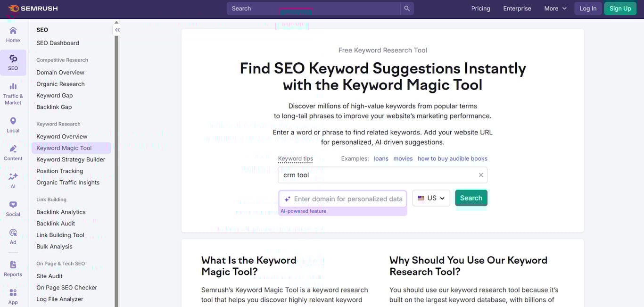Use example how to buy audible books
Viewport: 644px width, 307px height.
point(453,158)
